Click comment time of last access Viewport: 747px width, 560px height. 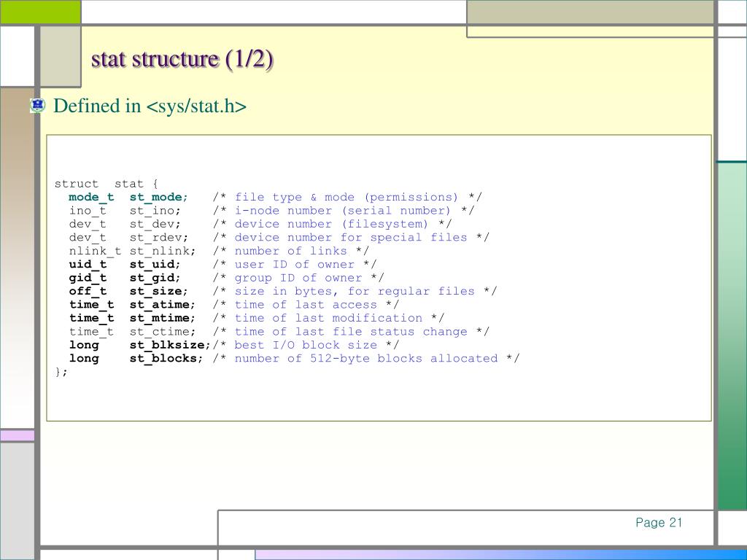point(306,304)
